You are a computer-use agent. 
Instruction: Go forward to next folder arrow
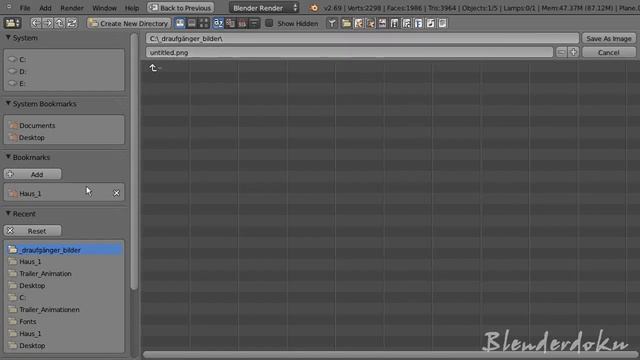click(48, 23)
